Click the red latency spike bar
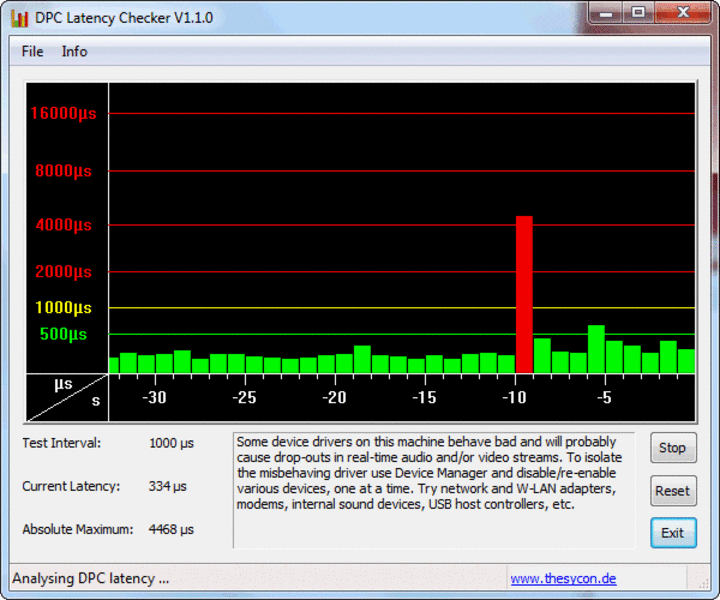Screen dimensions: 720x600 524,294
